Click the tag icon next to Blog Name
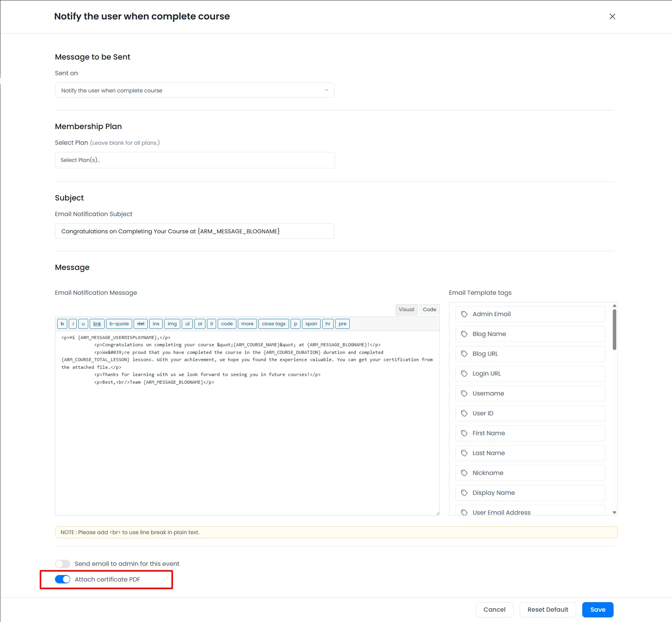The height and width of the screenshot is (622, 672). click(x=464, y=334)
